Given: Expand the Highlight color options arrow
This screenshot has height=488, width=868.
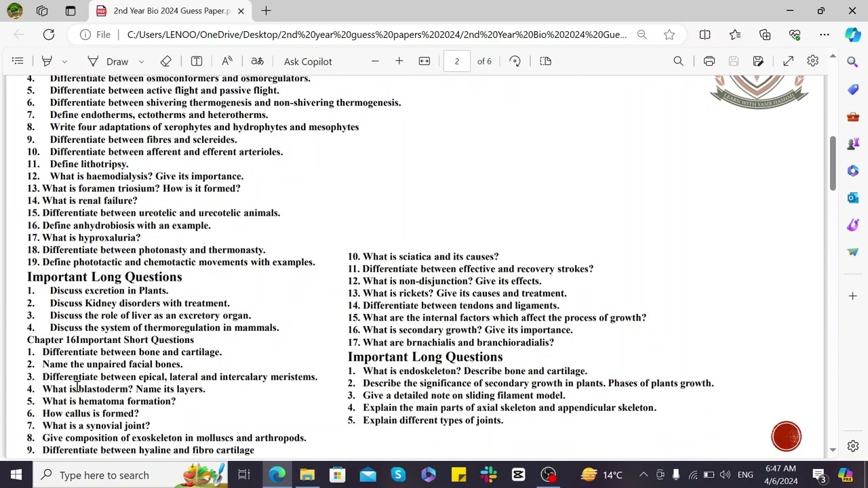Looking at the screenshot, I should tap(64, 62).
